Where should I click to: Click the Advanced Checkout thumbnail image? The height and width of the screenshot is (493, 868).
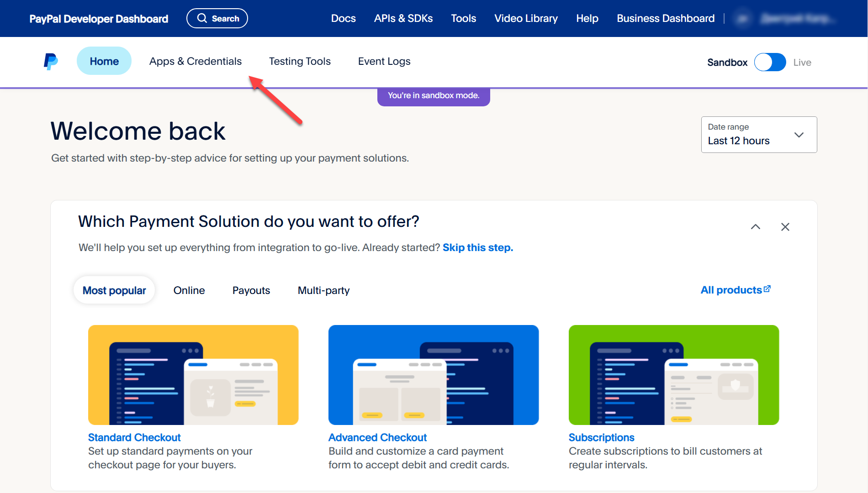[x=434, y=375]
